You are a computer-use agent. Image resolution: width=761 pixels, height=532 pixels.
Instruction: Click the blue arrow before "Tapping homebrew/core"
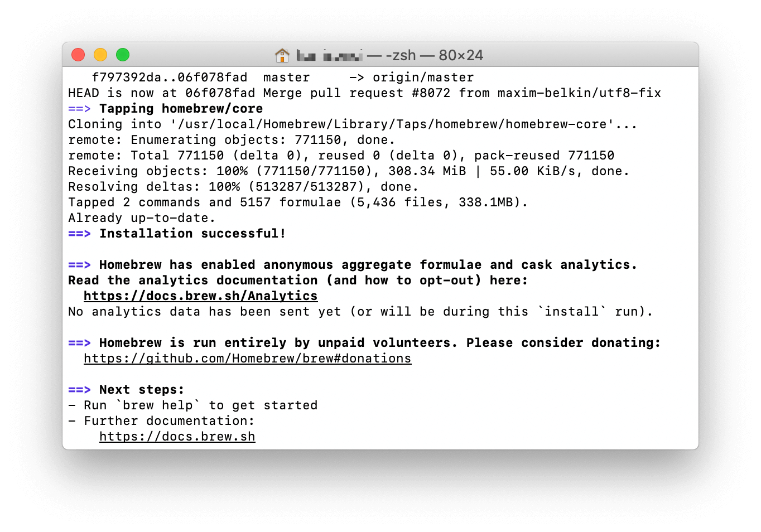click(x=79, y=109)
